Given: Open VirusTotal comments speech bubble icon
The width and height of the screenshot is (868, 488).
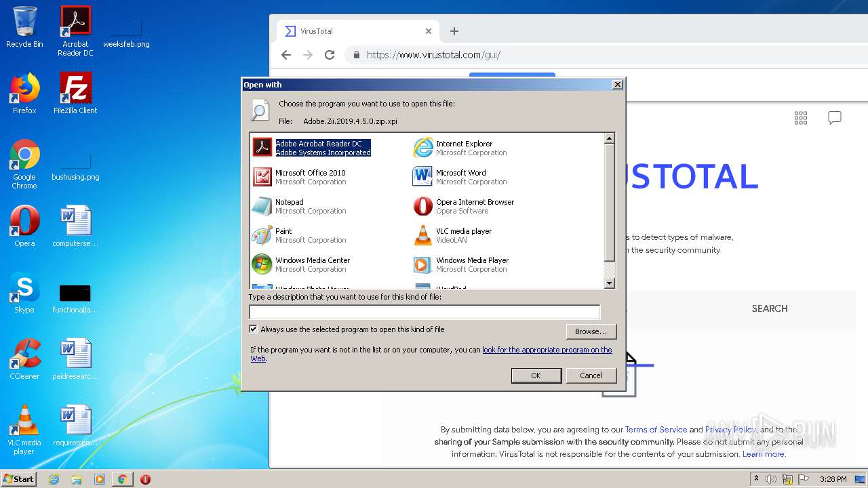Looking at the screenshot, I should (835, 118).
